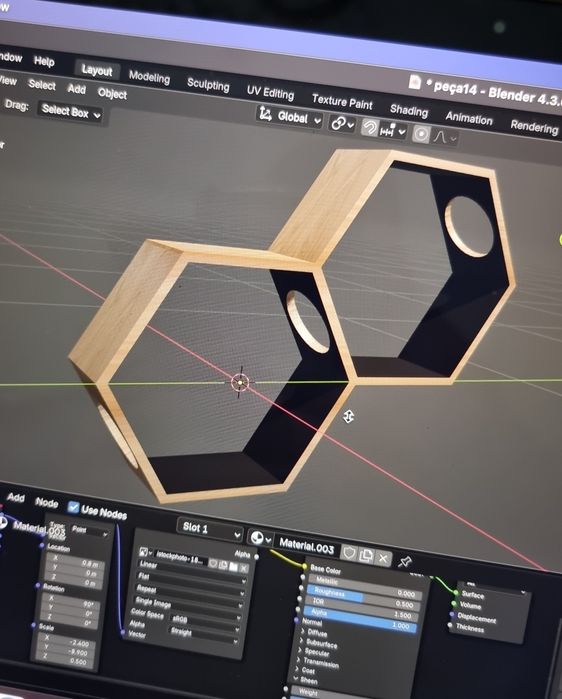The height and width of the screenshot is (699, 562).
Task: Open the proportional falloff curve dropdown
Action: [x=445, y=137]
